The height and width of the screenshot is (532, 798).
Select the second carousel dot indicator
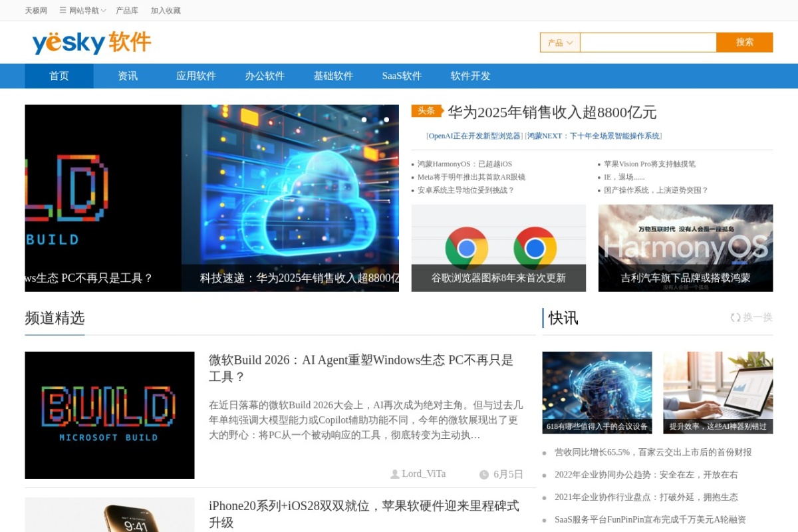(x=375, y=120)
